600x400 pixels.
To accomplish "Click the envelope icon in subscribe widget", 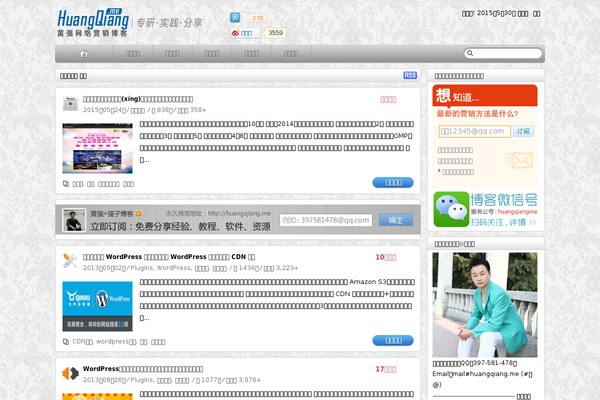I will click(x=519, y=160).
